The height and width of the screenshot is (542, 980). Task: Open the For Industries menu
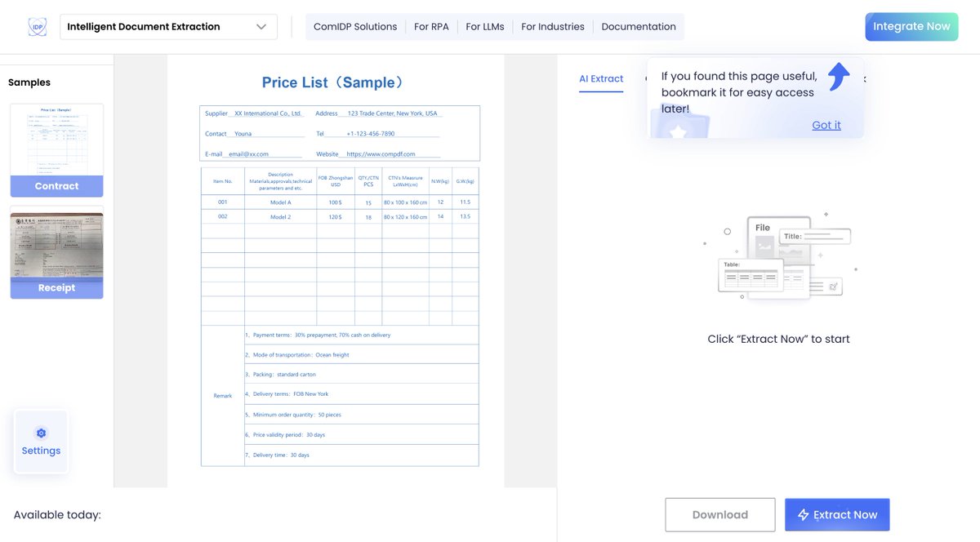click(553, 27)
